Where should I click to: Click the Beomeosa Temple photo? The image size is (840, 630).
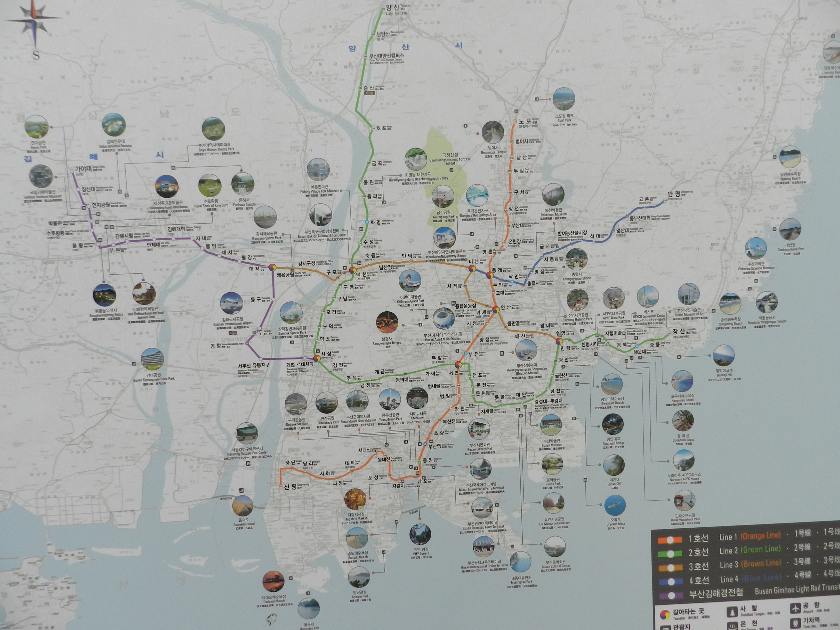pyautogui.click(x=493, y=133)
